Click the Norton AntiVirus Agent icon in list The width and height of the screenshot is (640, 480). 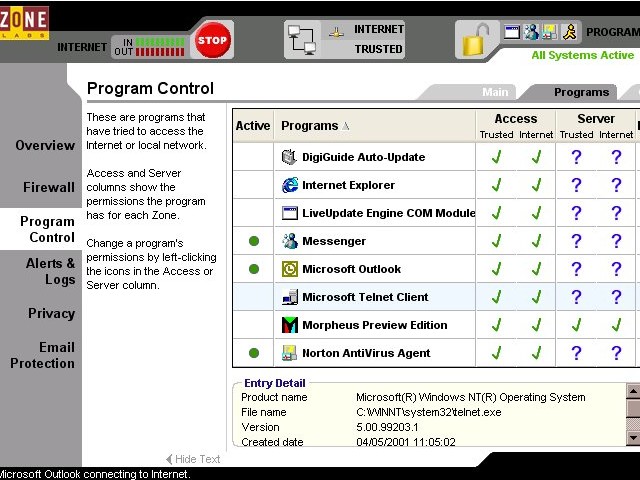(289, 353)
